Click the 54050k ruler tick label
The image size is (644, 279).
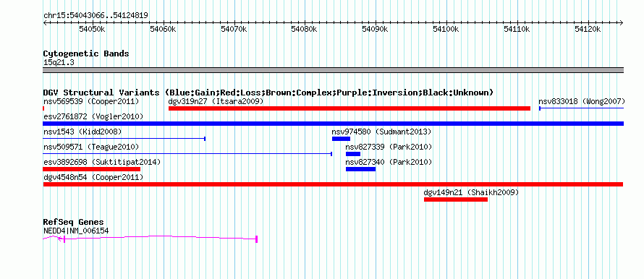(93, 29)
